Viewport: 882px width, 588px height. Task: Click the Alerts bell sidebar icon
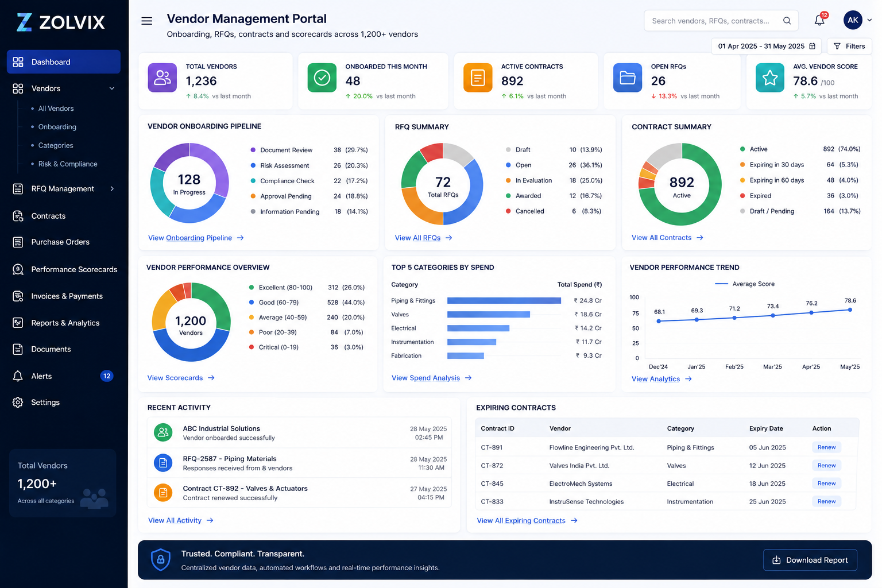18,376
